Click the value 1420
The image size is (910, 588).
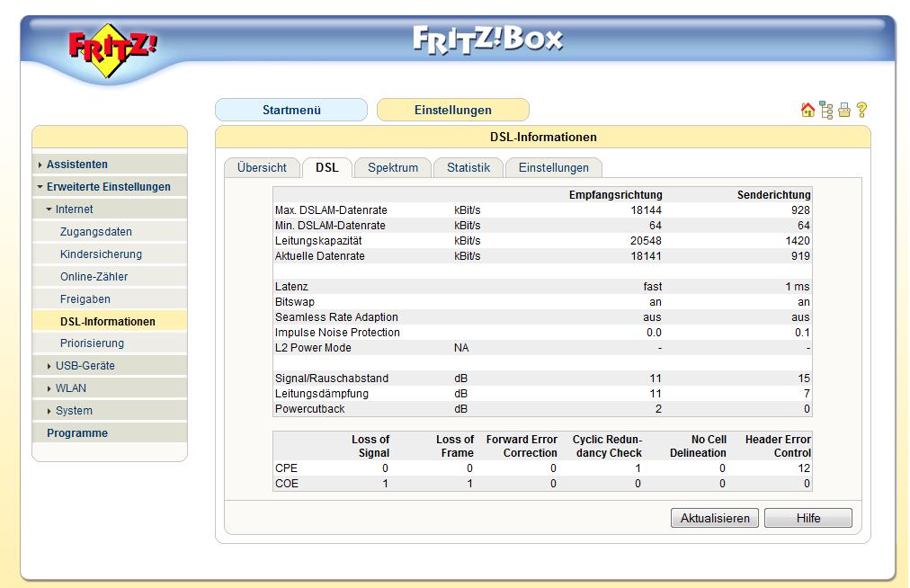click(798, 240)
